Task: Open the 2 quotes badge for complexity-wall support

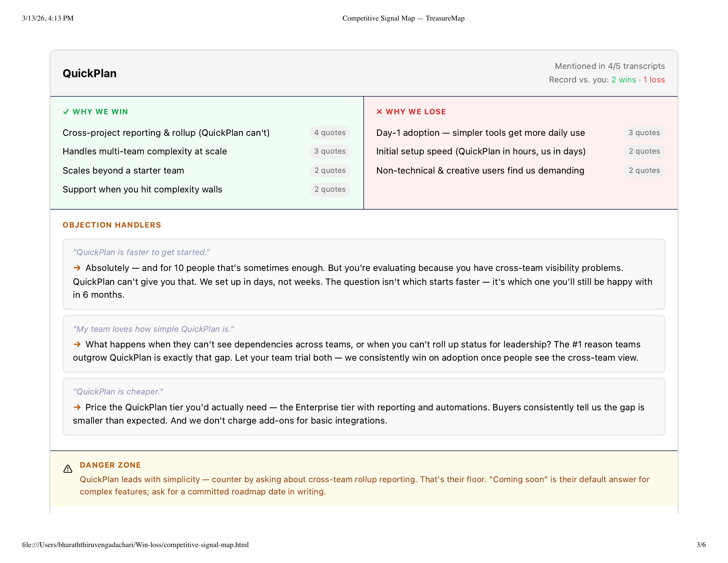Action: click(330, 189)
